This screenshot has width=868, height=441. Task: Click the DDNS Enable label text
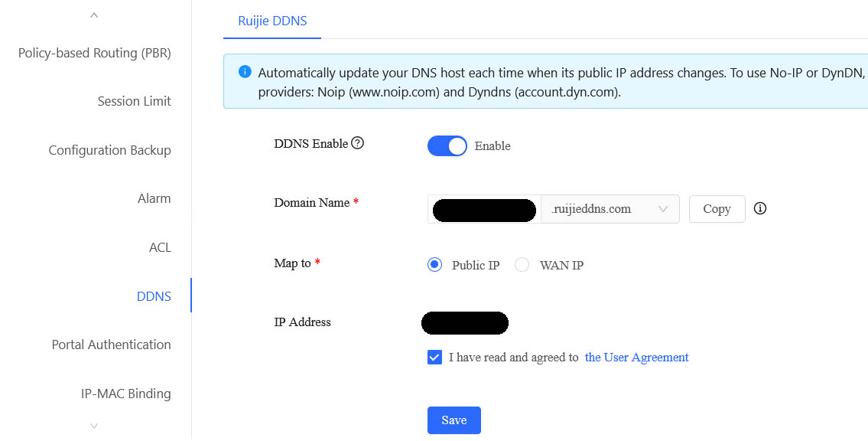(311, 143)
